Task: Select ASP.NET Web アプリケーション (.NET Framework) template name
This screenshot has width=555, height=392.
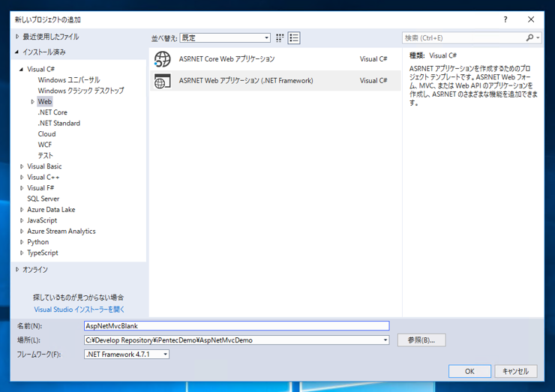Action: pyautogui.click(x=246, y=81)
